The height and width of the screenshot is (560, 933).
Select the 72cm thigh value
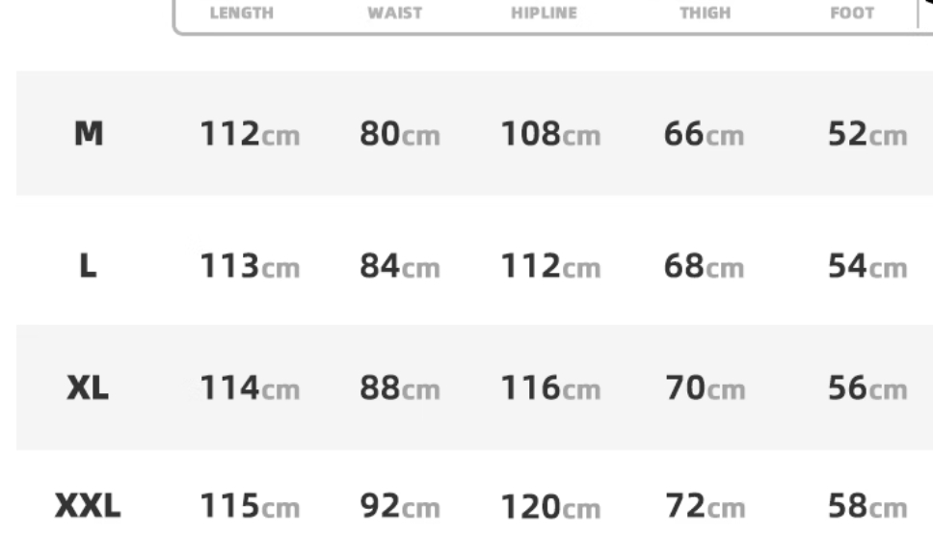706,506
